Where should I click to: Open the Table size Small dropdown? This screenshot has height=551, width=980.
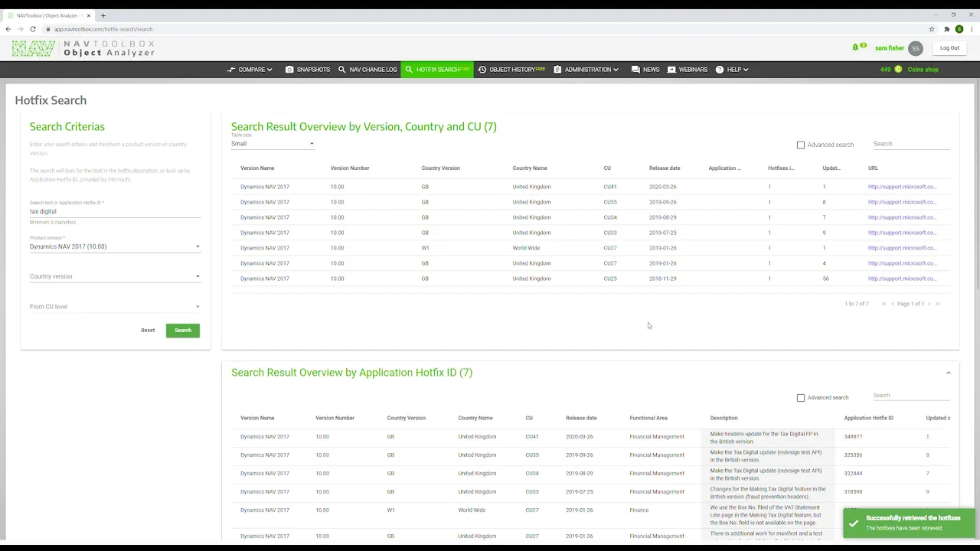point(273,144)
